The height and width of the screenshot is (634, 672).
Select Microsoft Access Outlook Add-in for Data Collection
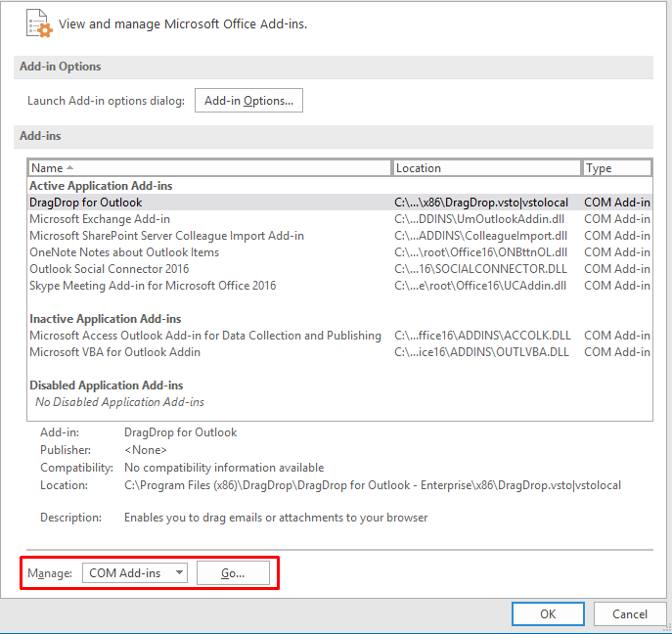[x=339, y=336]
